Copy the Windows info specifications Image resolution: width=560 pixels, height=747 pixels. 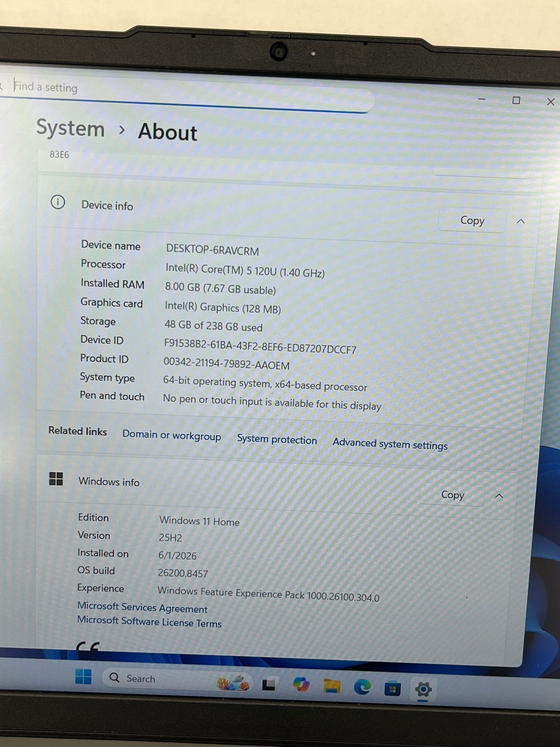[x=452, y=495]
